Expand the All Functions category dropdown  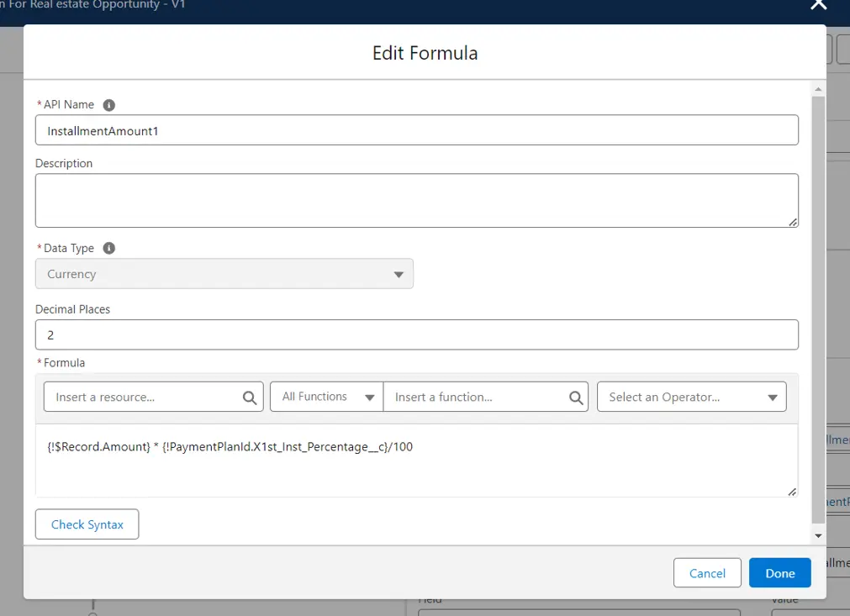(x=327, y=397)
